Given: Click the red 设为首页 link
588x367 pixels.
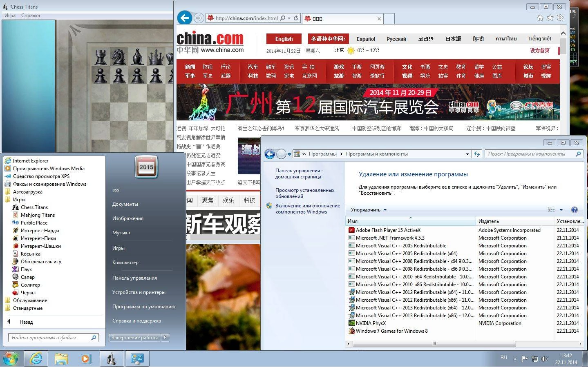Looking at the screenshot, I should click(x=539, y=51).
